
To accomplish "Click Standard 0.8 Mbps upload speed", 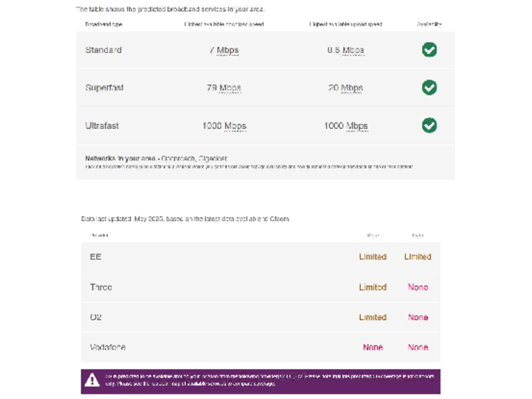I will click(x=346, y=51).
